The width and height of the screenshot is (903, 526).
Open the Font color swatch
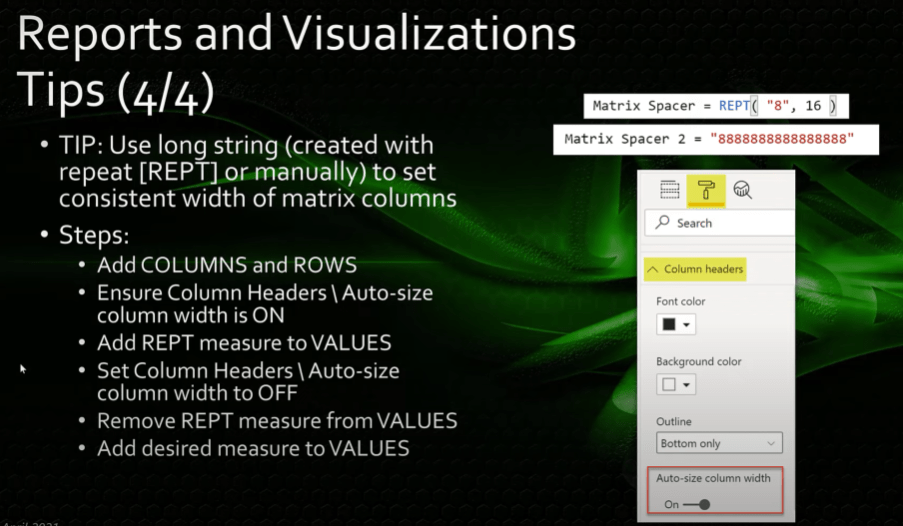(669, 324)
